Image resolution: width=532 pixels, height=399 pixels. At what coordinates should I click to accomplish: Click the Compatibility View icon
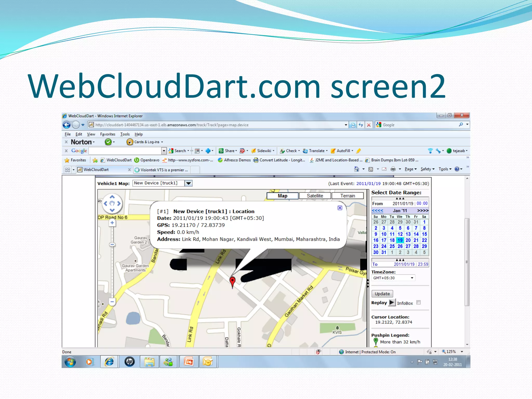pyautogui.click(x=353, y=125)
